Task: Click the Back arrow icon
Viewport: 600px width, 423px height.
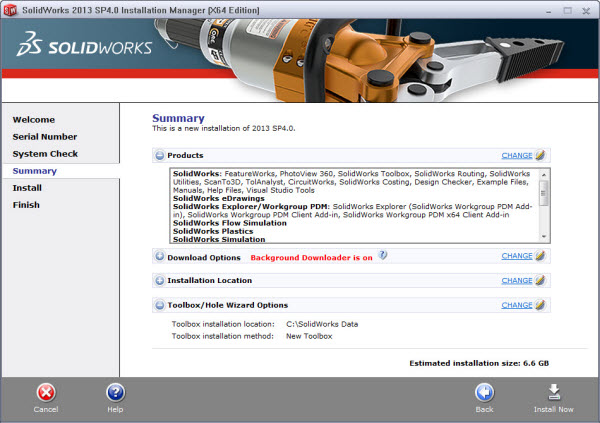Action: pyautogui.click(x=484, y=392)
